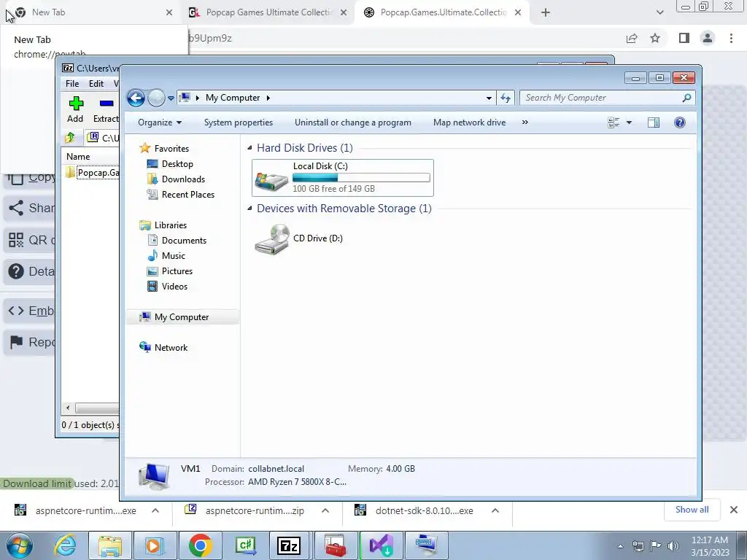Screen dimensions: 747x560
Task: Open the recent pages dropdown arrow
Action: pos(171,98)
